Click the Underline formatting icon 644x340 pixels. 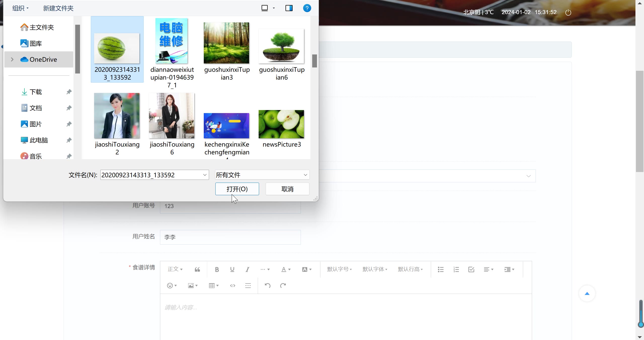[x=232, y=269]
